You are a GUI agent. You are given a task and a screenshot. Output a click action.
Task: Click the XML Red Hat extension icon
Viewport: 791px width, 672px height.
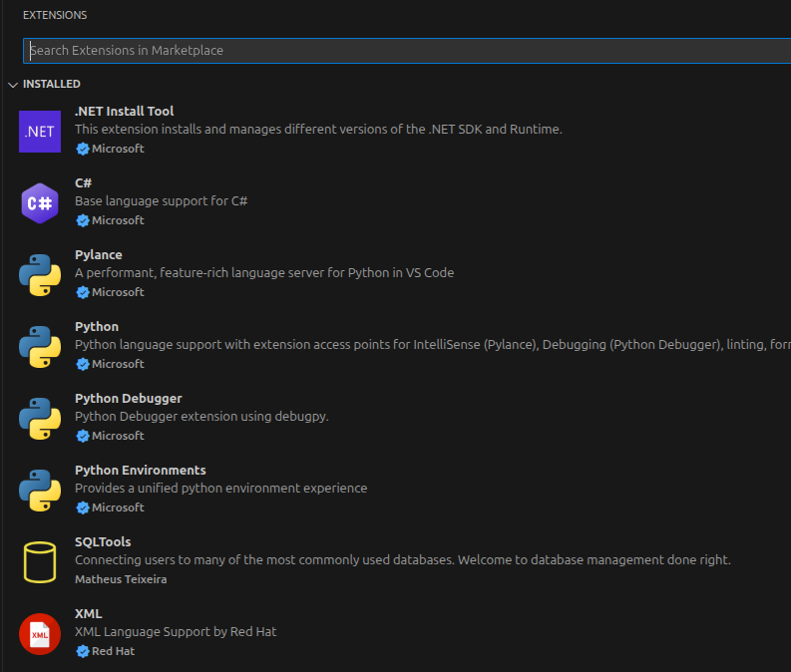point(40,634)
